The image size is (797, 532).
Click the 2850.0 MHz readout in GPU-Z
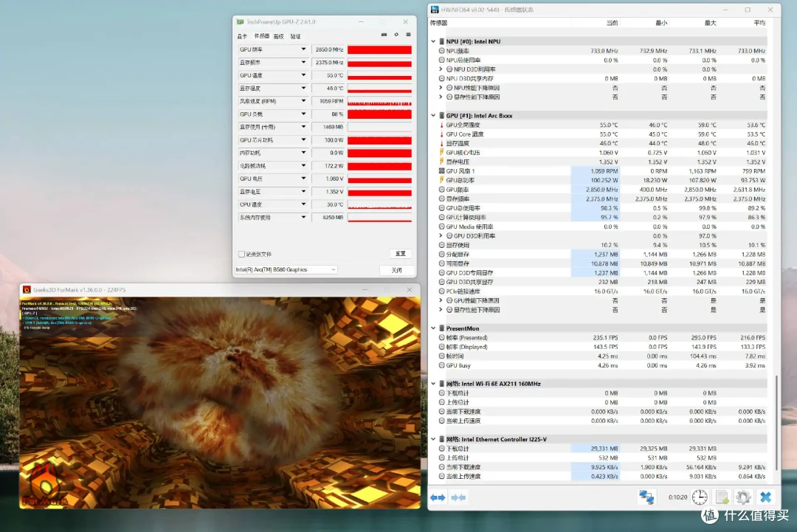329,49
